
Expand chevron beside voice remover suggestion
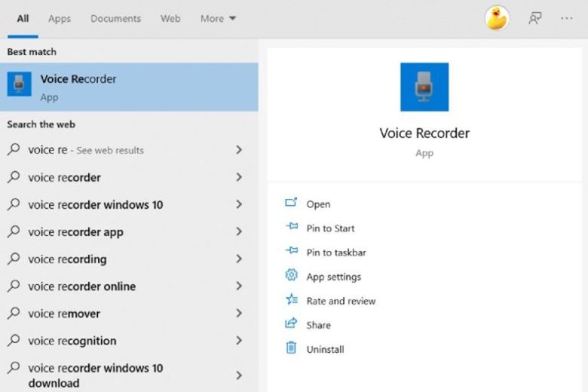pyautogui.click(x=239, y=314)
